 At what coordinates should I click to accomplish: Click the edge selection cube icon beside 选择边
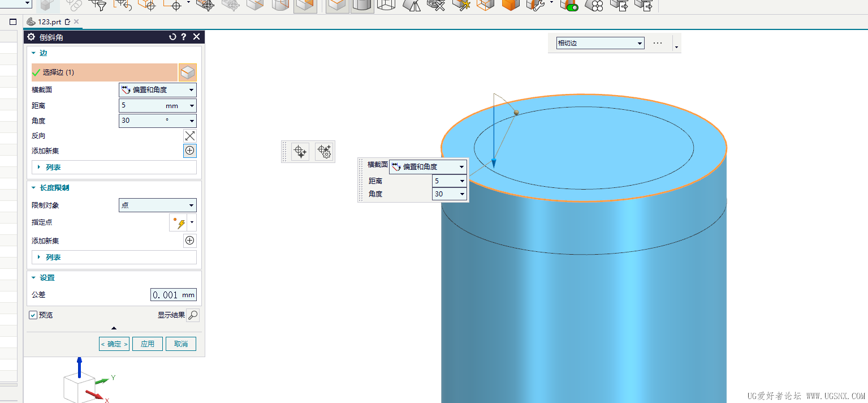[188, 72]
